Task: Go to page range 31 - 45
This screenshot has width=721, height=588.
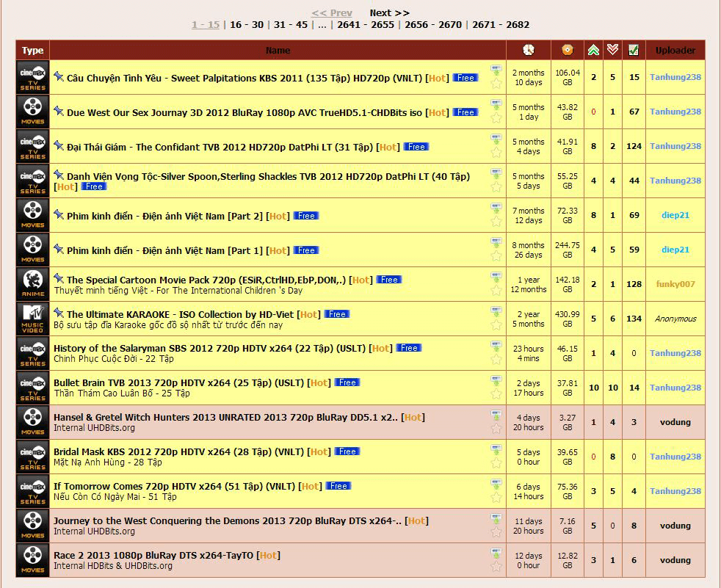Action: click(291, 25)
